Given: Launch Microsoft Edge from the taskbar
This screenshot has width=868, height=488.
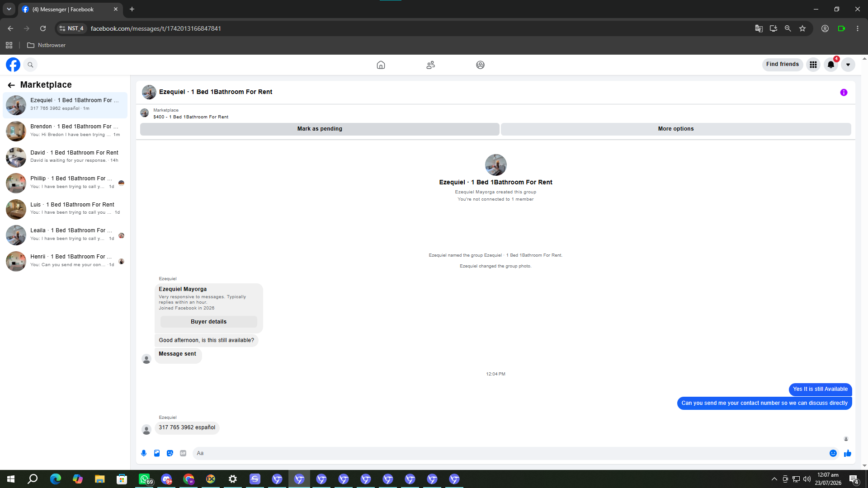Looking at the screenshot, I should click(56, 479).
